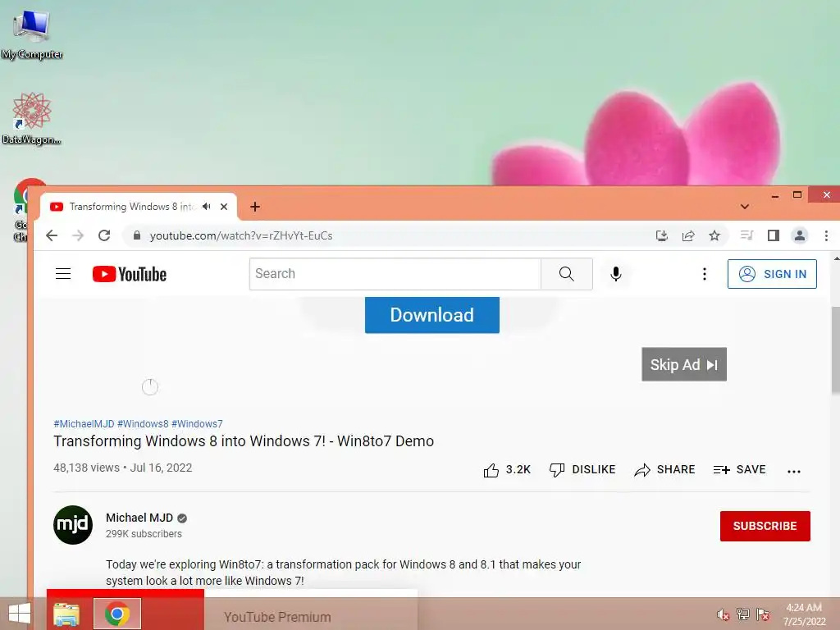The image size is (840, 630).
Task: Open the Michael MJD channel name
Action: (139, 518)
